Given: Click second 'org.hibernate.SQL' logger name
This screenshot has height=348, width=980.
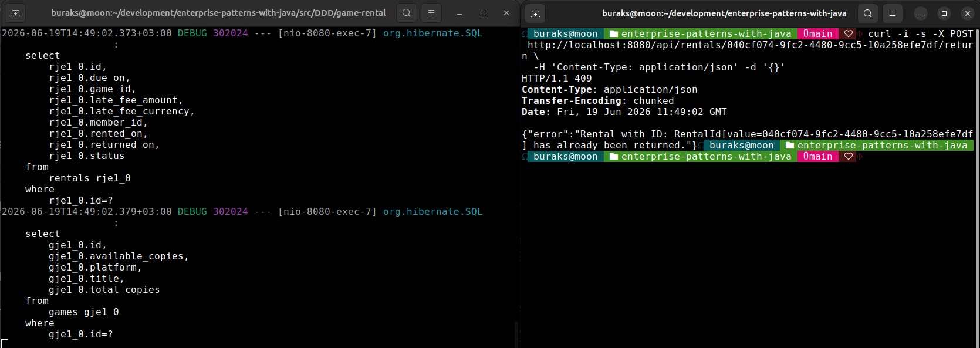Looking at the screenshot, I should point(433,211).
